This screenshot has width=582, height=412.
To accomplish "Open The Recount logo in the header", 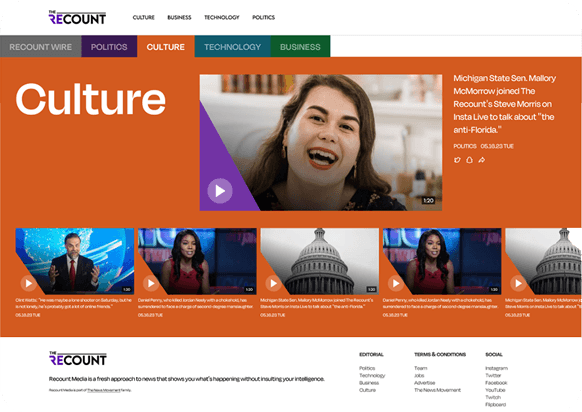I will [x=77, y=17].
